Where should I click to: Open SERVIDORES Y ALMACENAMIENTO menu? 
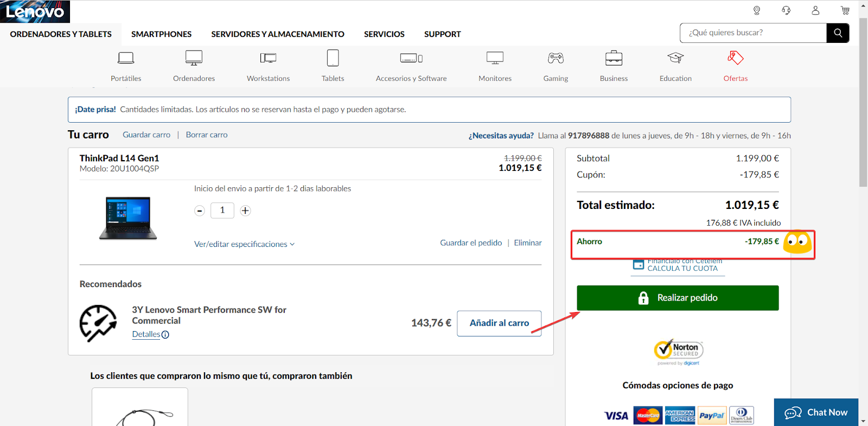coord(278,34)
